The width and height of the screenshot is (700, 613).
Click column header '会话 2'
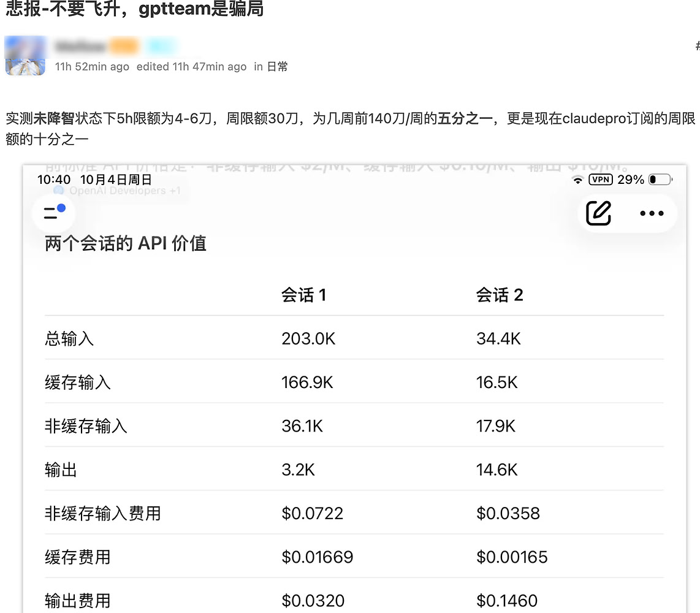500,295
